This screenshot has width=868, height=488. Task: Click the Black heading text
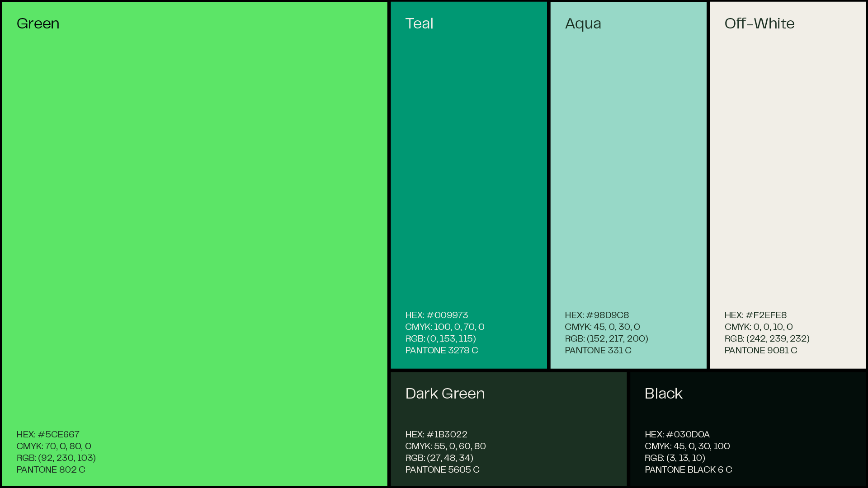click(x=663, y=394)
